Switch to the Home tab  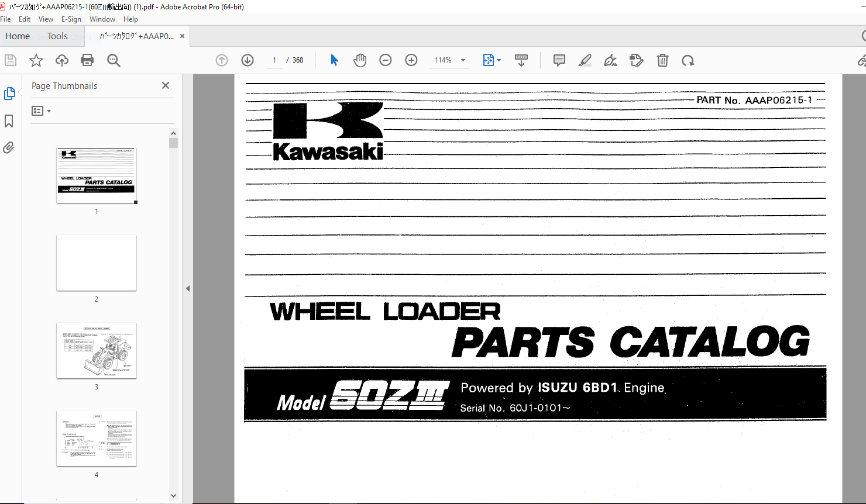18,36
